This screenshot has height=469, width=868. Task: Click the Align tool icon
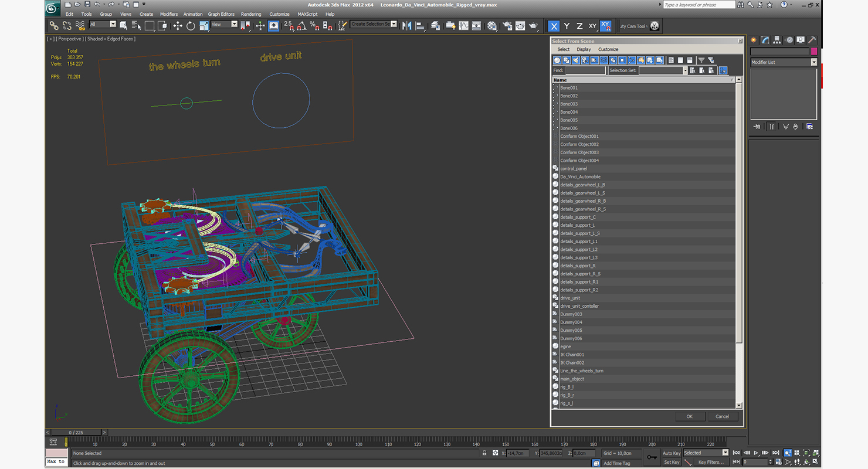point(420,26)
